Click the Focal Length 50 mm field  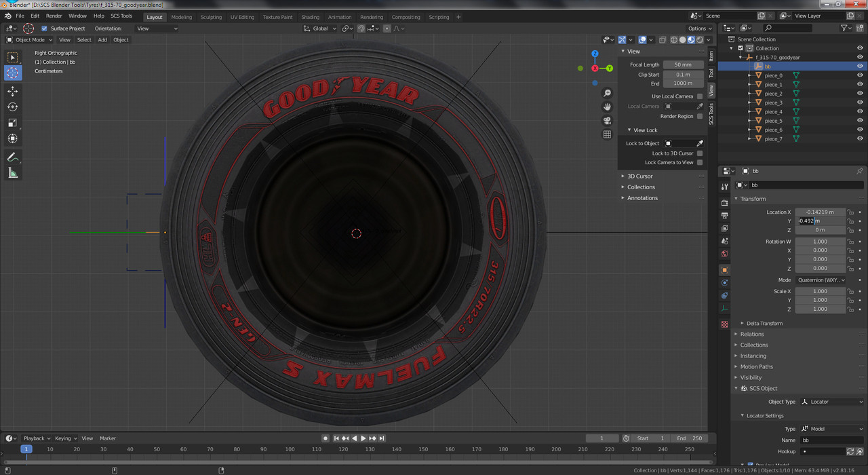[682, 64]
